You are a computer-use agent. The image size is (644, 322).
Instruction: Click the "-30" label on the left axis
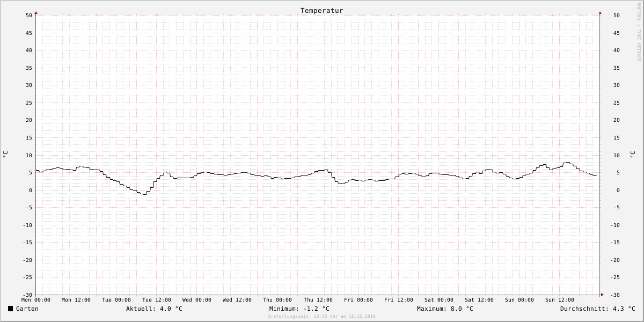[27, 295]
